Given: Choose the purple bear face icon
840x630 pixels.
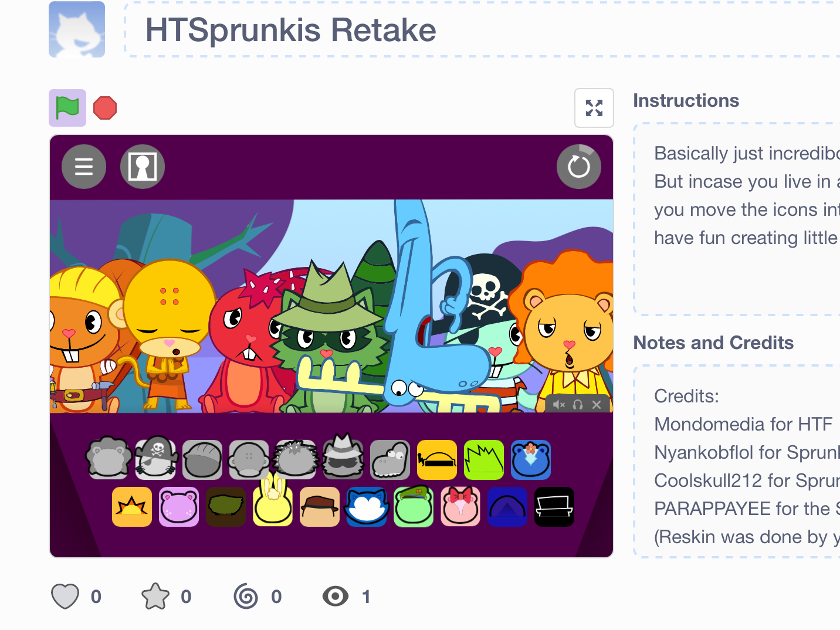Looking at the screenshot, I should point(179,507).
